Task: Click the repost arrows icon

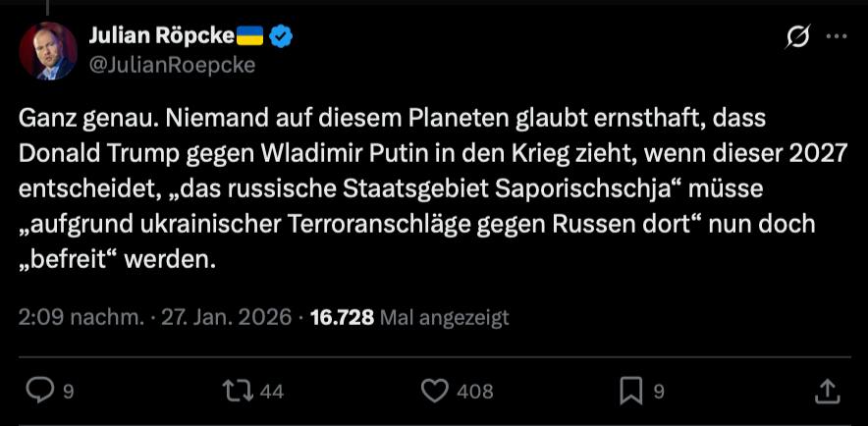Action: pyautogui.click(x=237, y=391)
